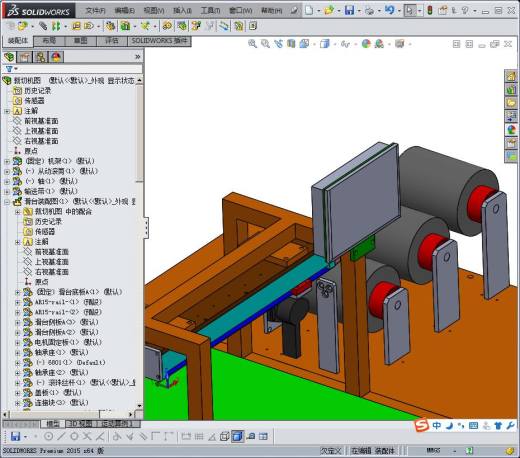Expand the 盖板<1> component node
This screenshot has height=458, width=520.
pyautogui.click(x=18, y=393)
